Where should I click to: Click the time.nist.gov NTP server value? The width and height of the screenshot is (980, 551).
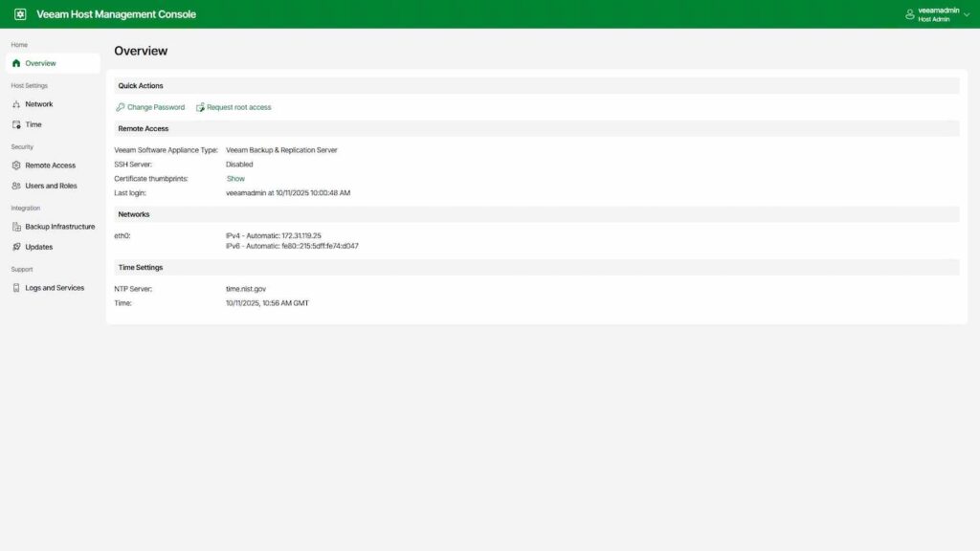click(x=246, y=288)
